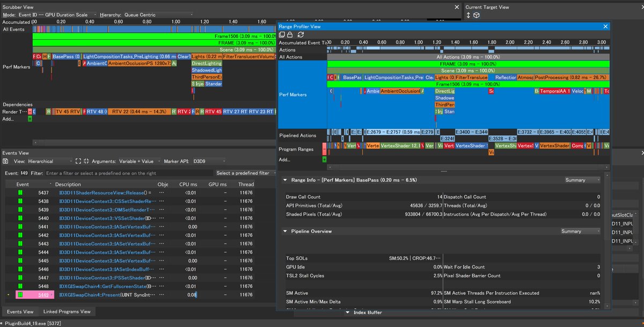Select Scene bar in Scrubber View
644x327 pixels.
154,49
